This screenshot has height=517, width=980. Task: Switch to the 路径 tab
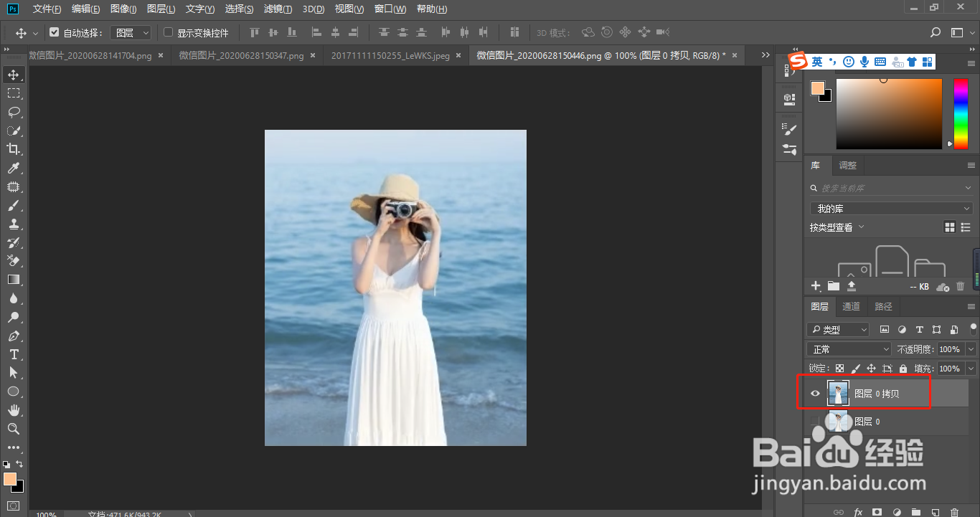(883, 306)
